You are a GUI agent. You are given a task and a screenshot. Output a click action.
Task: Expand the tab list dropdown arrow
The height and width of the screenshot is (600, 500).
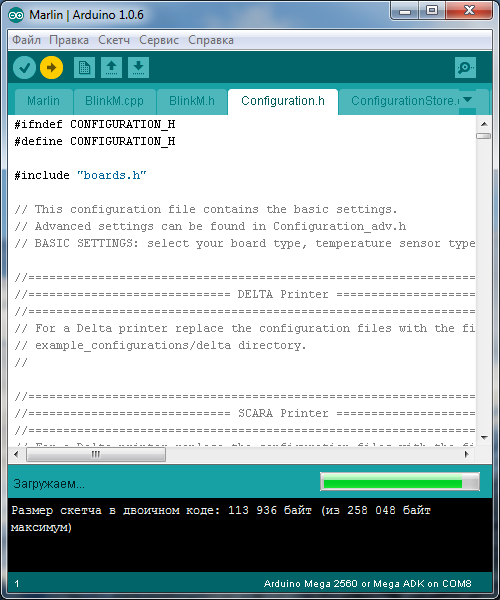pyautogui.click(x=467, y=100)
